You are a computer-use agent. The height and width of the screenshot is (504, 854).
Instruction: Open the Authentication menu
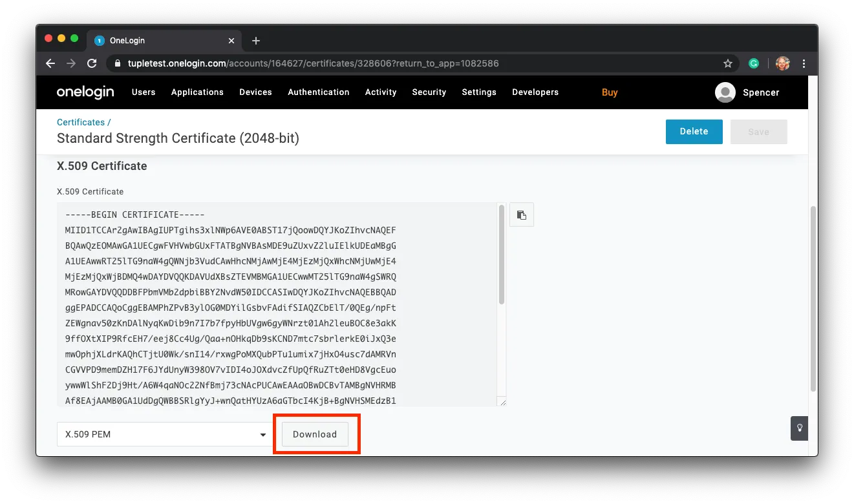(x=318, y=92)
